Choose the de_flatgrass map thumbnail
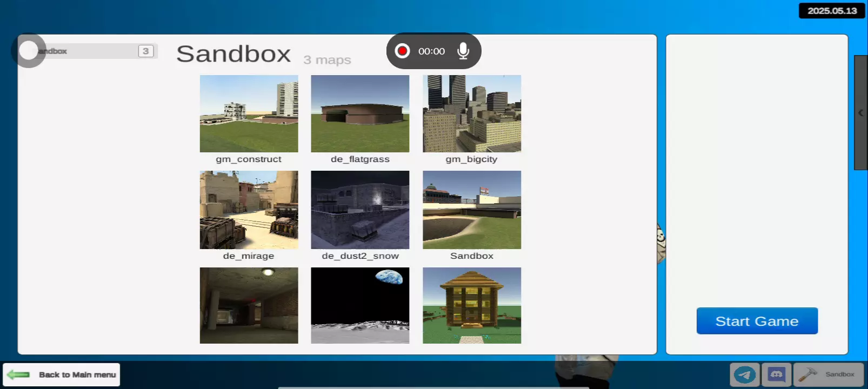868x389 pixels. coord(360,114)
